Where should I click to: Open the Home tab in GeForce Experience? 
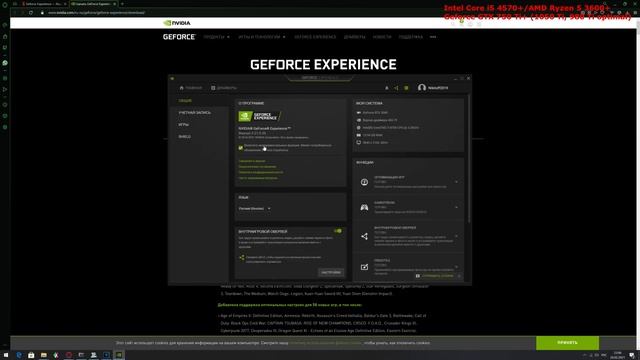pos(191,88)
